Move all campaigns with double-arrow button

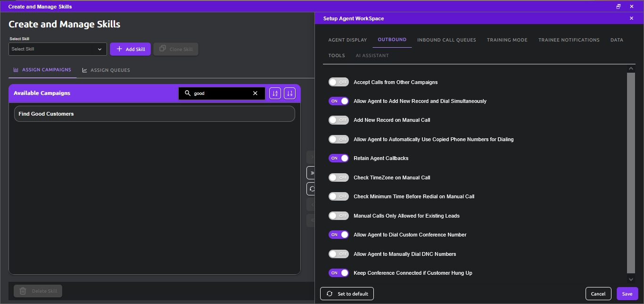point(311,173)
